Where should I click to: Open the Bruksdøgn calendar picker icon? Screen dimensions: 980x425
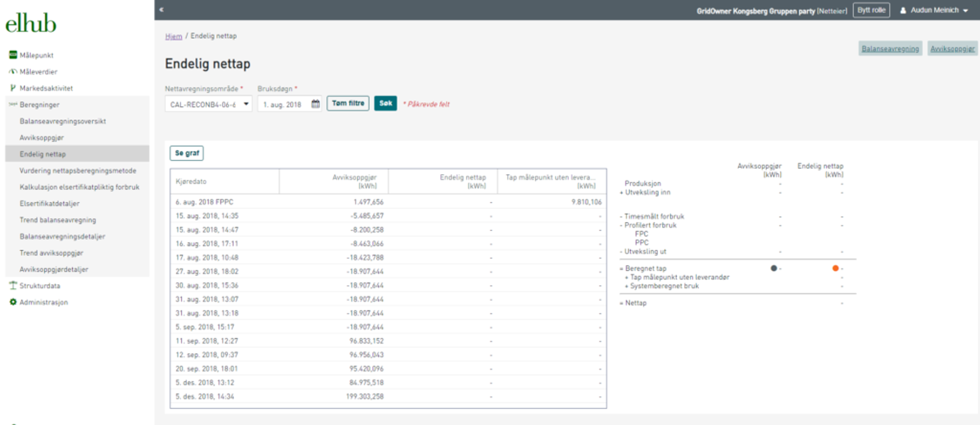(315, 104)
